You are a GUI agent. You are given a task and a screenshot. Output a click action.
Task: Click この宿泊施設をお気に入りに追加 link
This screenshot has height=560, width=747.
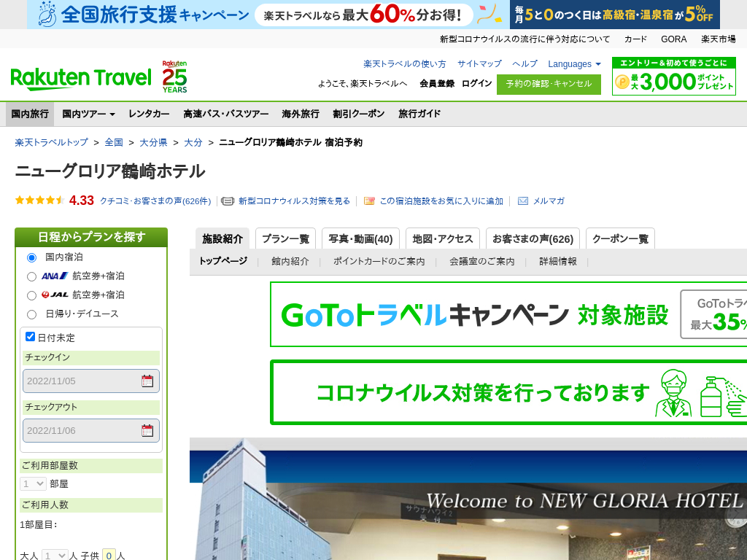pyautogui.click(x=441, y=201)
